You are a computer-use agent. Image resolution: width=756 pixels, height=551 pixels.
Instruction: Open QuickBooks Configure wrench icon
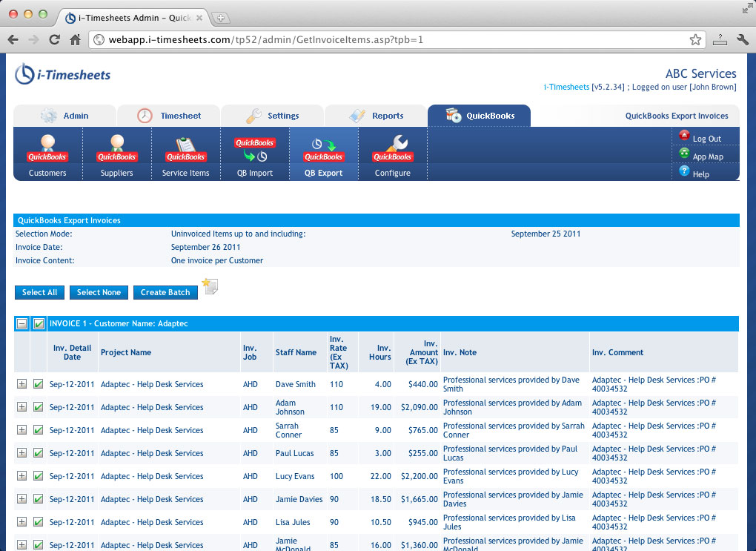(x=393, y=148)
